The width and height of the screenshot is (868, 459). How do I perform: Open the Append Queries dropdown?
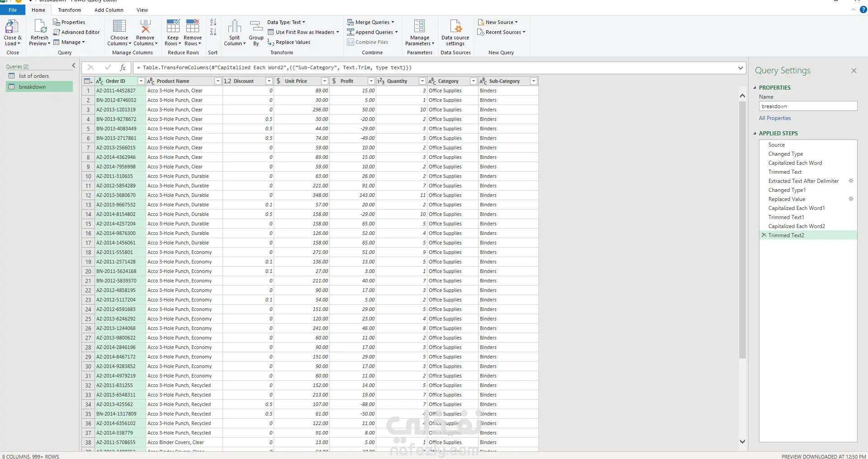(373, 32)
